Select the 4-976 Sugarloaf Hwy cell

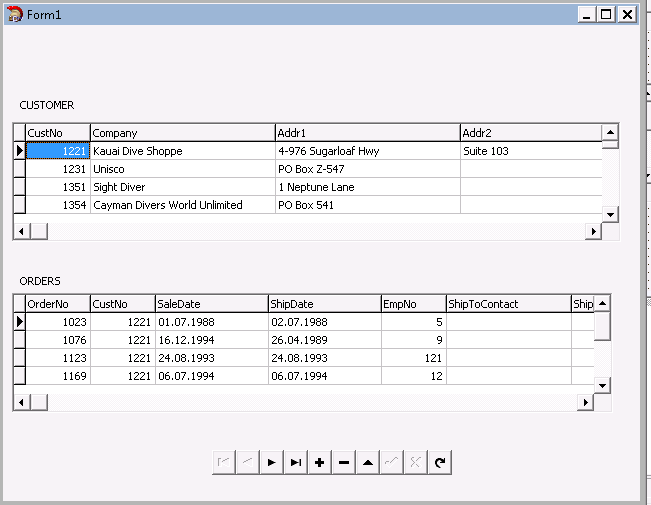pyautogui.click(x=368, y=151)
